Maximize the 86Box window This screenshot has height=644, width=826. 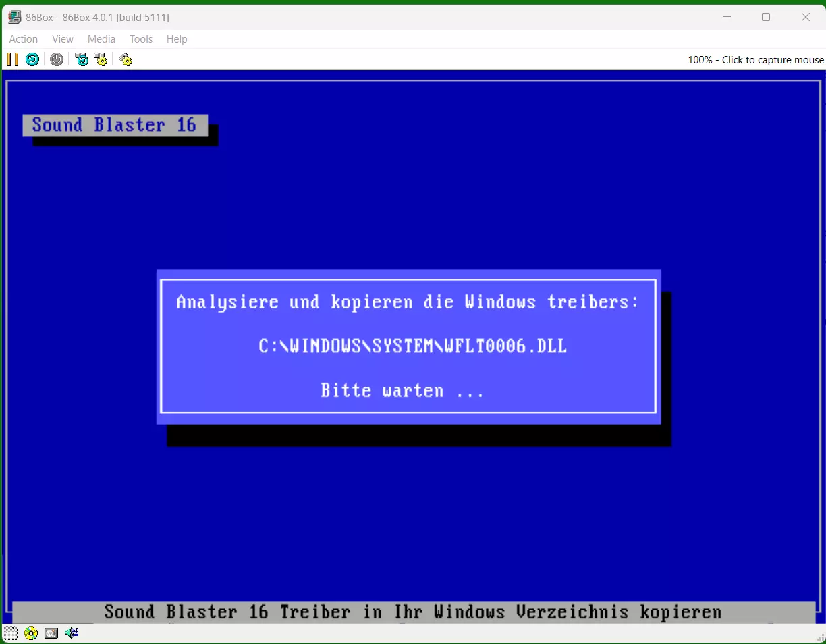tap(766, 17)
